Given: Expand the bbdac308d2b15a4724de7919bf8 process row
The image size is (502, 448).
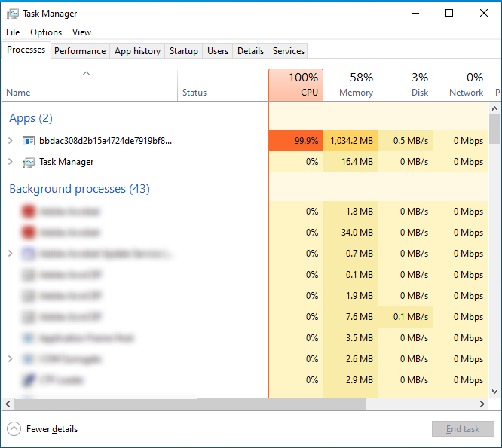Looking at the screenshot, I should pos(11,140).
